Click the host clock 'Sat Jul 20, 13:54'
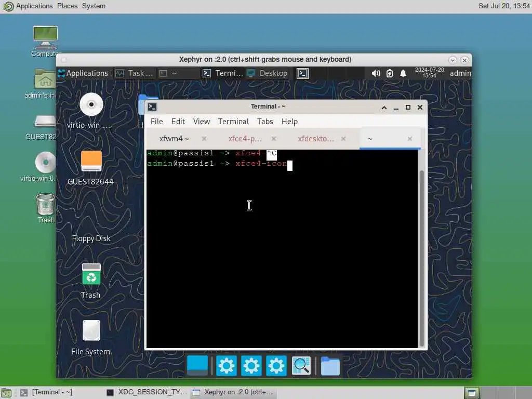Image resolution: width=532 pixels, height=399 pixels. 504,6
